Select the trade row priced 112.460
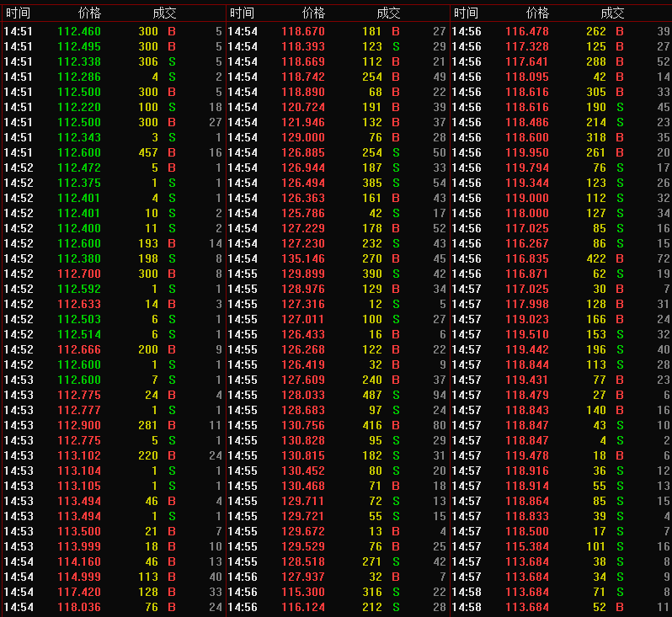The width and height of the screenshot is (672, 617). [x=79, y=31]
